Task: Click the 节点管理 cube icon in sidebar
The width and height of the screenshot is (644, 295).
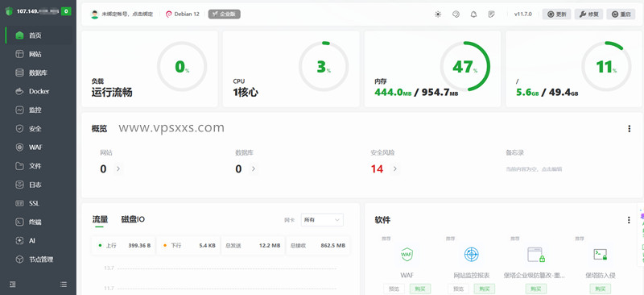Action: click(x=19, y=260)
